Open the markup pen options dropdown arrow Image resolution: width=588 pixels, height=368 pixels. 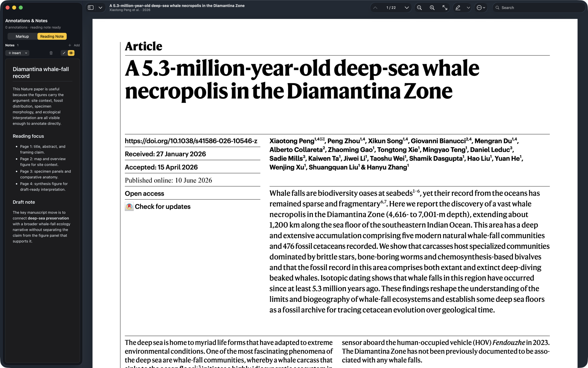coord(468,8)
